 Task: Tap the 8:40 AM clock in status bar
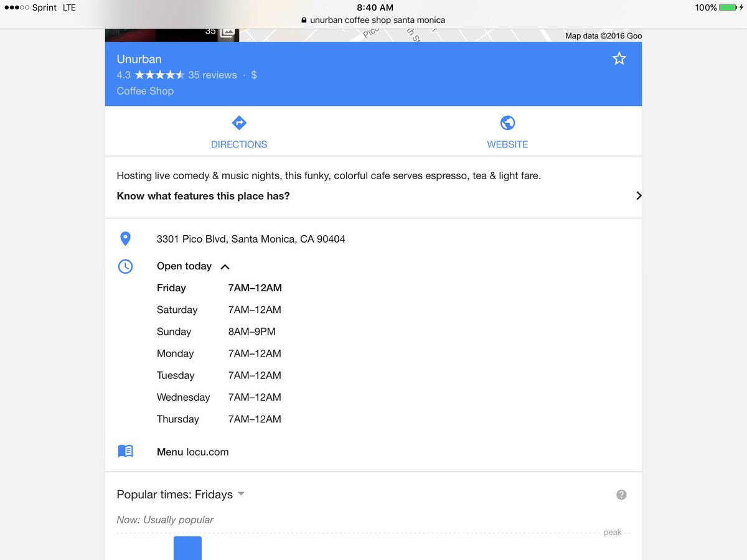pos(375,7)
